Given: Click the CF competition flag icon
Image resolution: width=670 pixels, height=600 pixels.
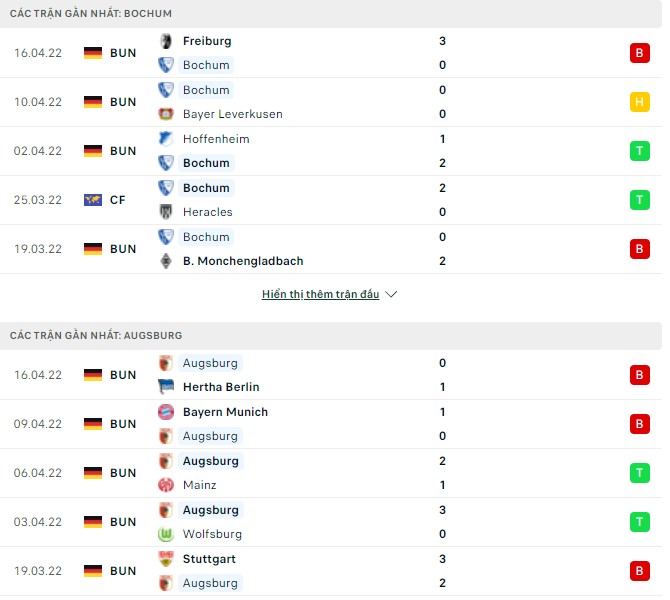Looking at the screenshot, I should point(93,200).
